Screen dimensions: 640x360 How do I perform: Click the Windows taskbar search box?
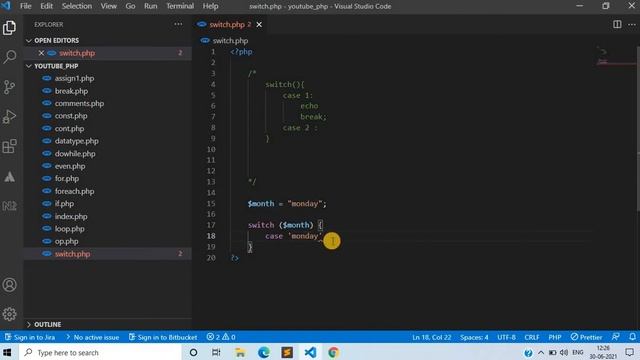pyautogui.click(x=100, y=352)
